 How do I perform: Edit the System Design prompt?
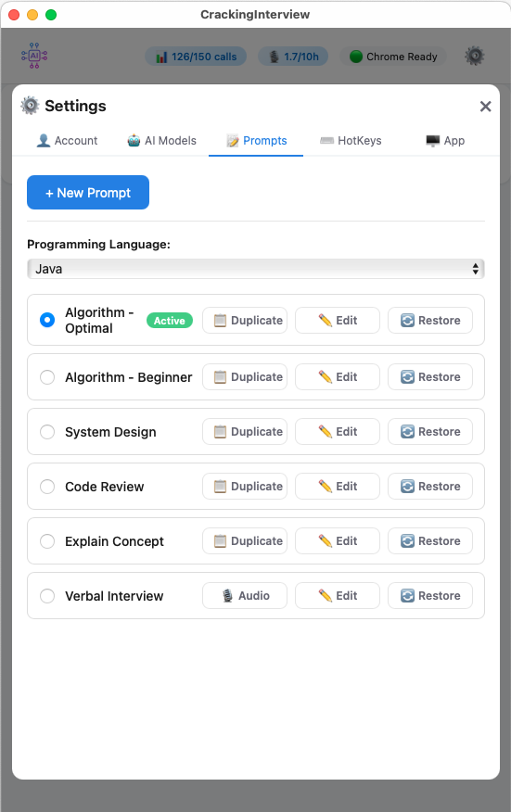point(338,431)
